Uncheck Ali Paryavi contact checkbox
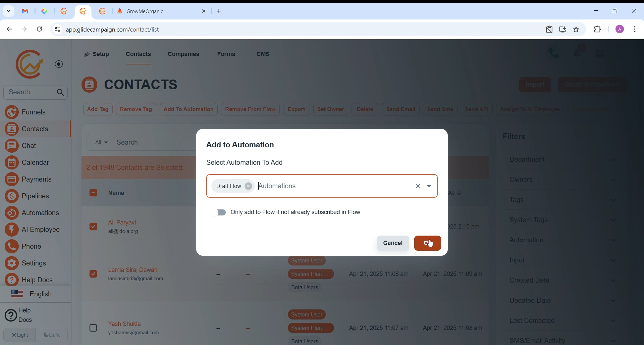 (94, 227)
